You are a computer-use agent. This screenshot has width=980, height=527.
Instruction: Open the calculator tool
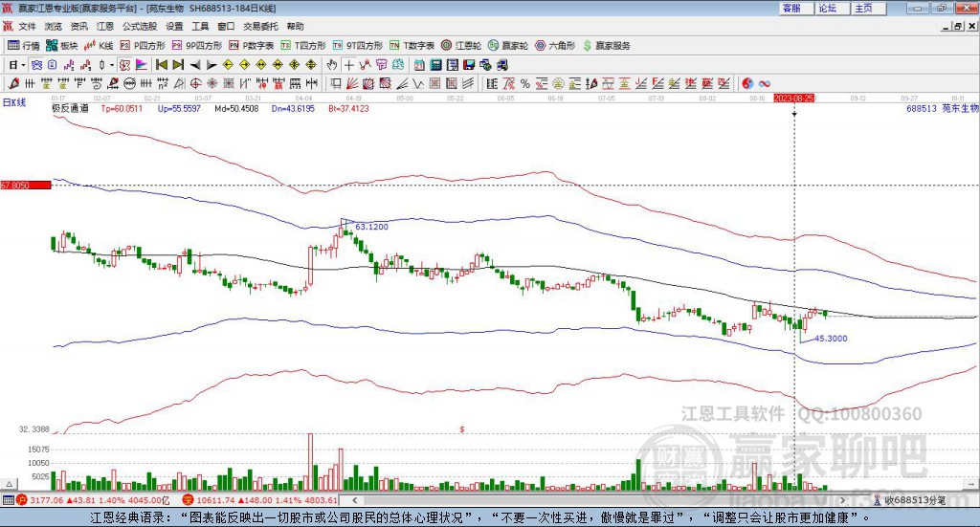tap(436, 65)
